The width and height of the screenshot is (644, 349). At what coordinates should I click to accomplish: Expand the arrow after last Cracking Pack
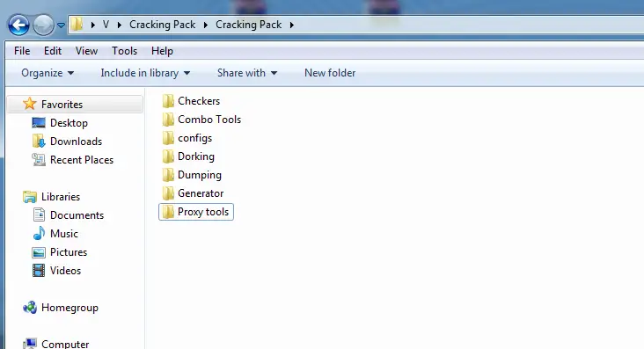tap(291, 25)
